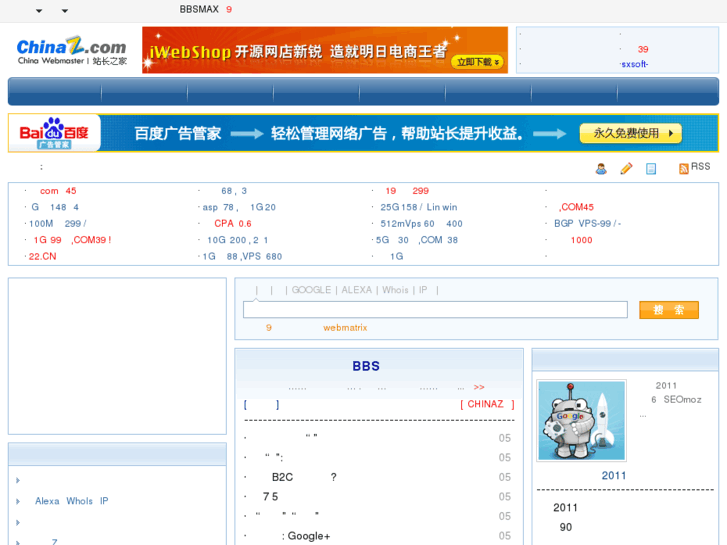Click the orange search button

669,310
